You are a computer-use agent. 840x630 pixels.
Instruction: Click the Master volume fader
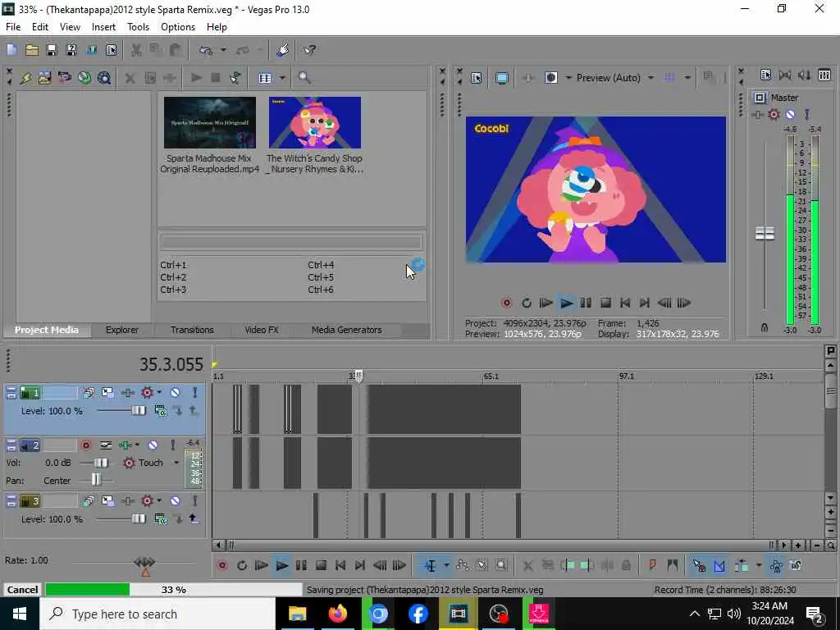click(765, 233)
